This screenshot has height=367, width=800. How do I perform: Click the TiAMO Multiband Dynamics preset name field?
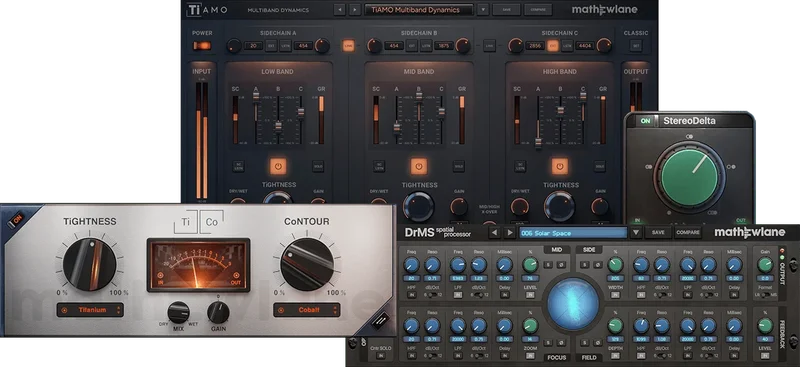tap(419, 10)
